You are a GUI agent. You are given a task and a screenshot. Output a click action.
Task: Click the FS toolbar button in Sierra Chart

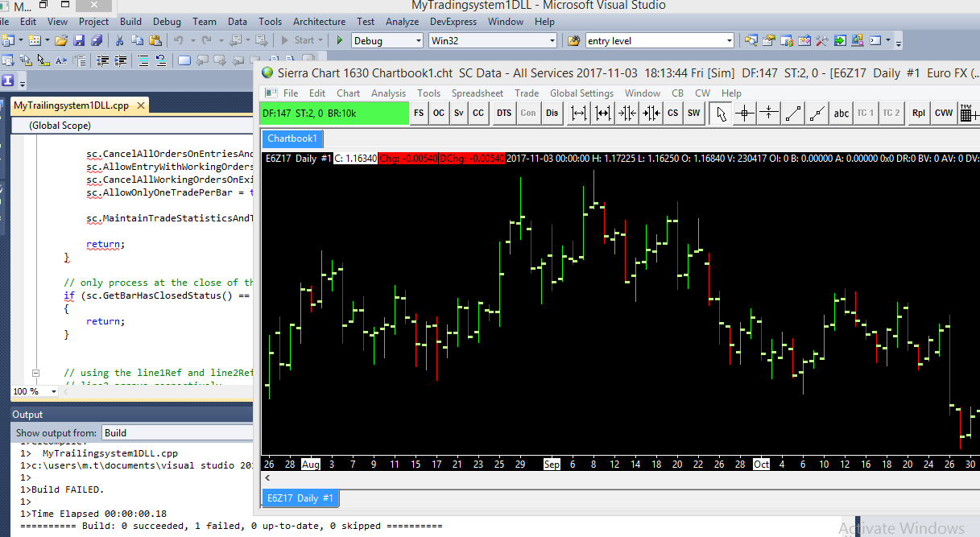tap(419, 114)
